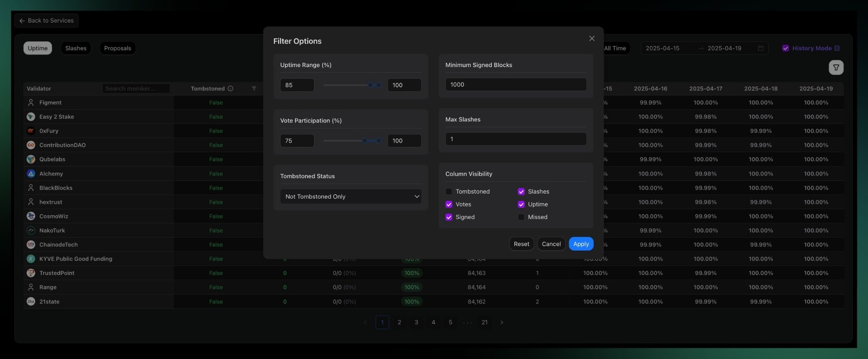
Task: Click the Range person icon
Action: [31, 287]
